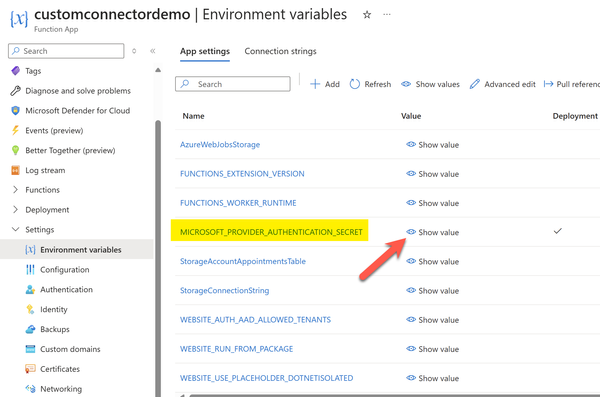Open the Tags sidebar item

point(33,71)
